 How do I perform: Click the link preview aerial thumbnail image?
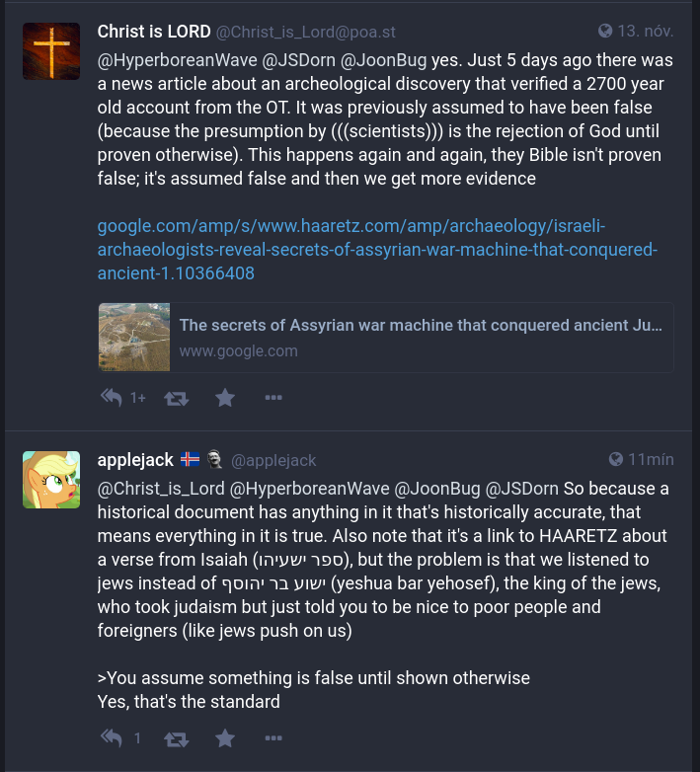pos(134,337)
